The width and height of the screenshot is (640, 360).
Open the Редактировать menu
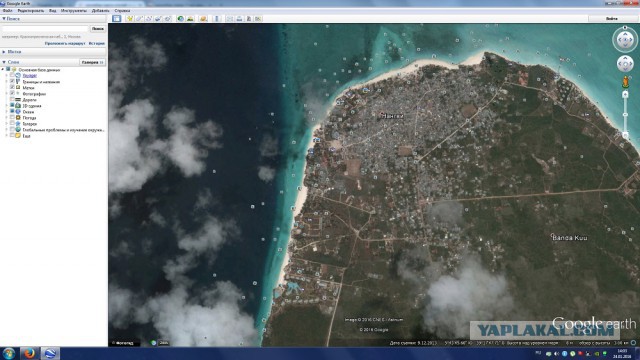[31, 11]
